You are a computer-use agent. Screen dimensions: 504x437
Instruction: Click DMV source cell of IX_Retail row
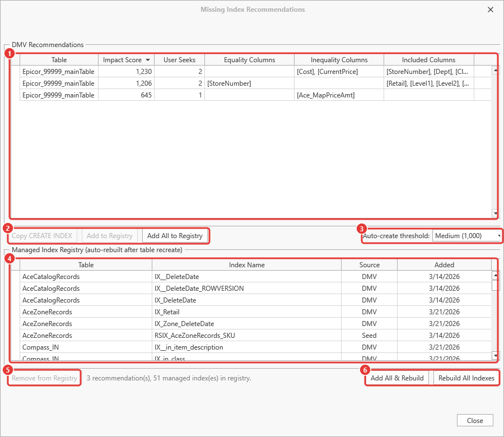coord(370,312)
